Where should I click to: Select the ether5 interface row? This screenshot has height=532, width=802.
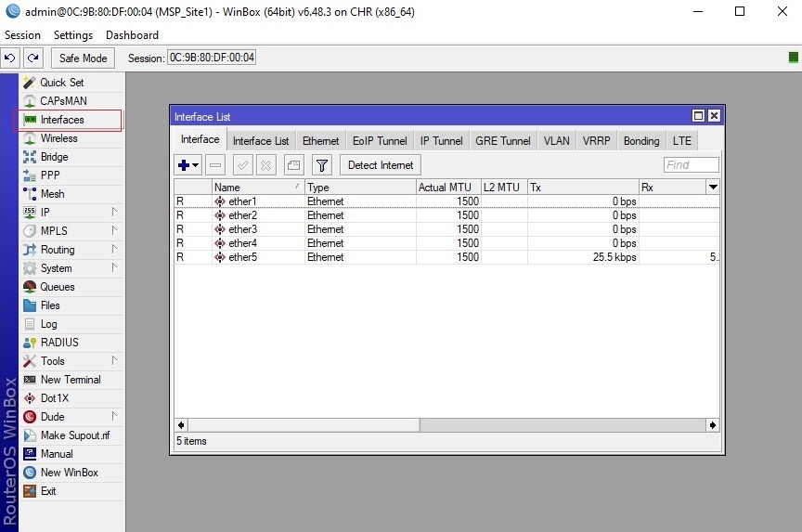(446, 257)
